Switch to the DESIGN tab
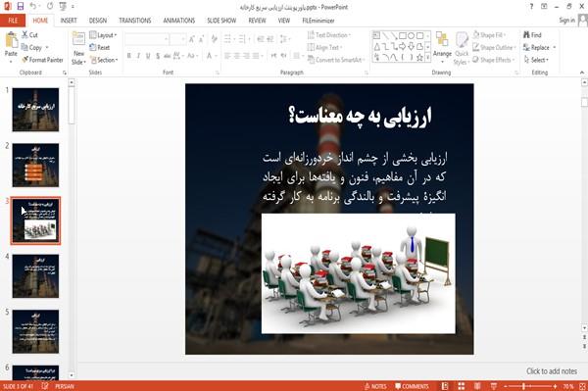588x391 pixels. (98, 21)
